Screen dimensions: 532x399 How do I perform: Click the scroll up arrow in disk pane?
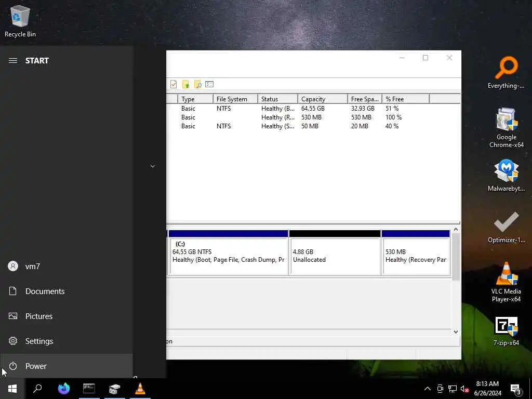click(x=456, y=230)
